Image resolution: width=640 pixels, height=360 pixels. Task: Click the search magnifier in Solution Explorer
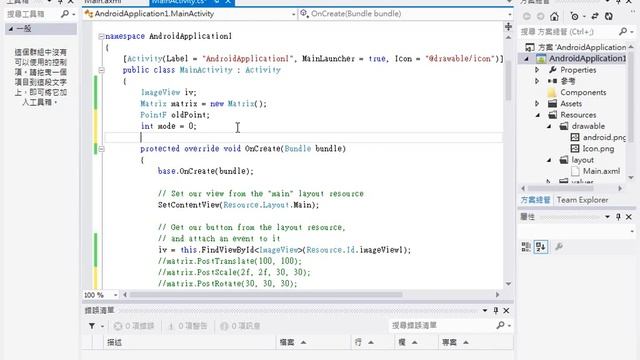pyautogui.click(x=623, y=31)
